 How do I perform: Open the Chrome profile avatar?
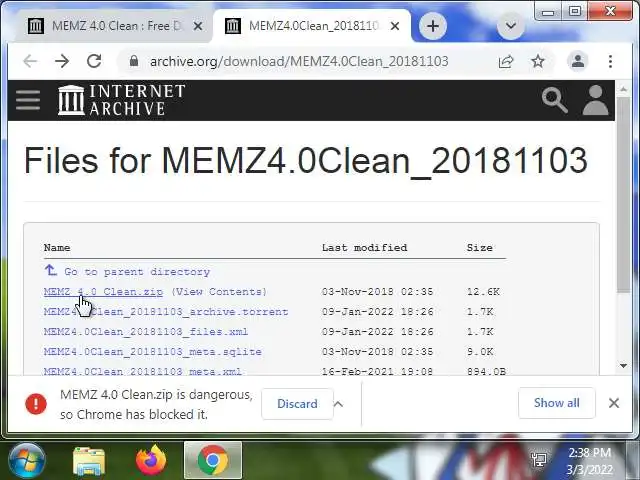click(x=578, y=61)
